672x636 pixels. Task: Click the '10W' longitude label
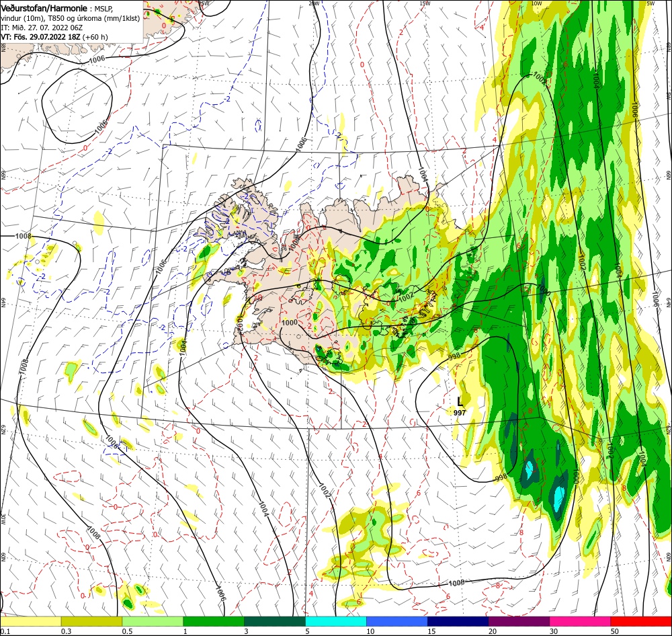point(536,3)
